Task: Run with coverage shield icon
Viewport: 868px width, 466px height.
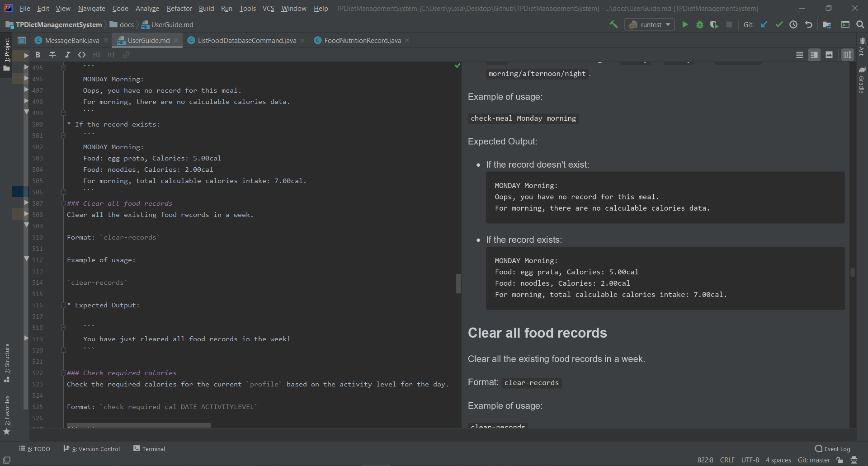Action: point(714,24)
